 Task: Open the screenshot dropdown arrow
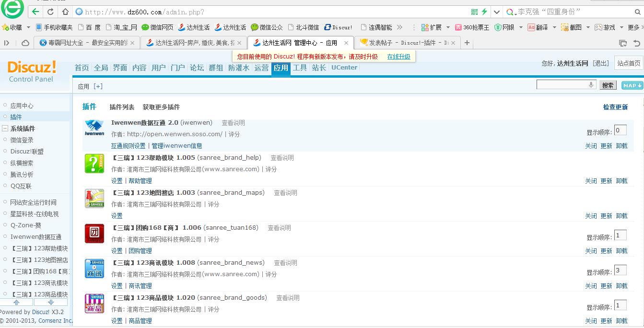click(588, 27)
